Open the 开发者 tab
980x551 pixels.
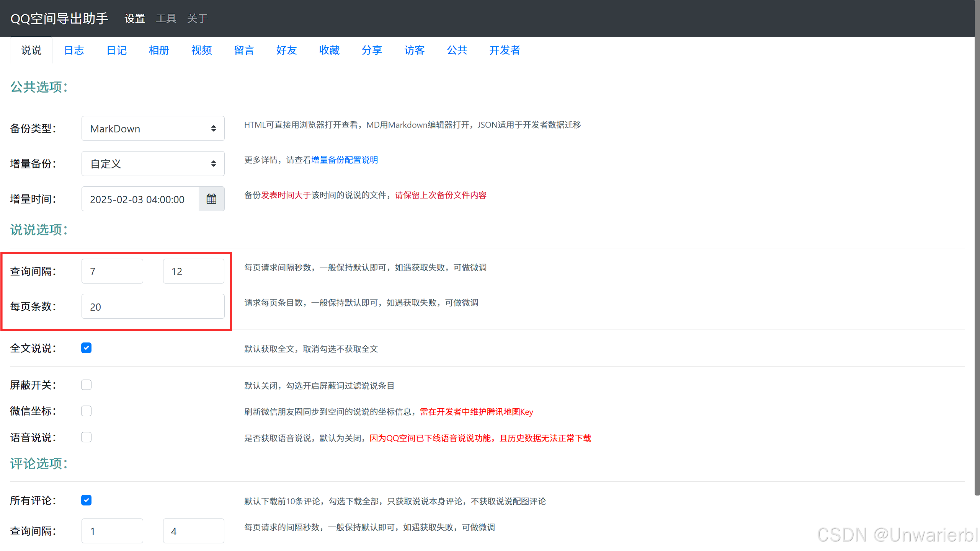coord(505,50)
